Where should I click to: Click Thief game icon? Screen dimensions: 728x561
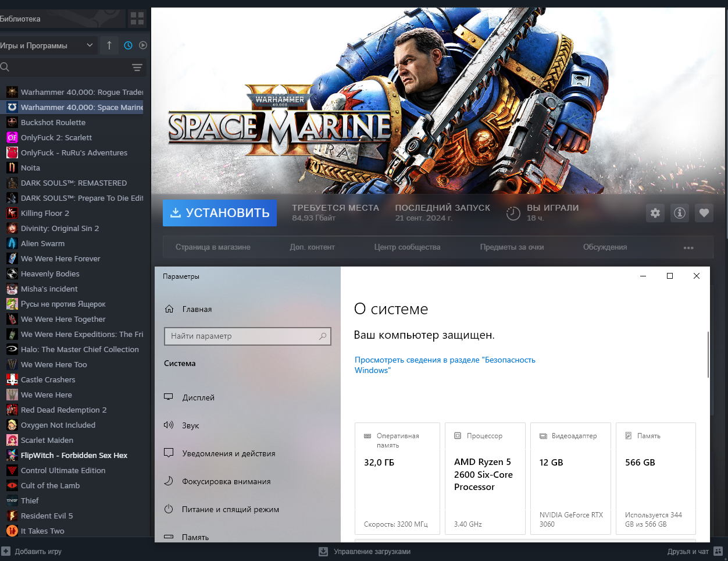point(12,500)
